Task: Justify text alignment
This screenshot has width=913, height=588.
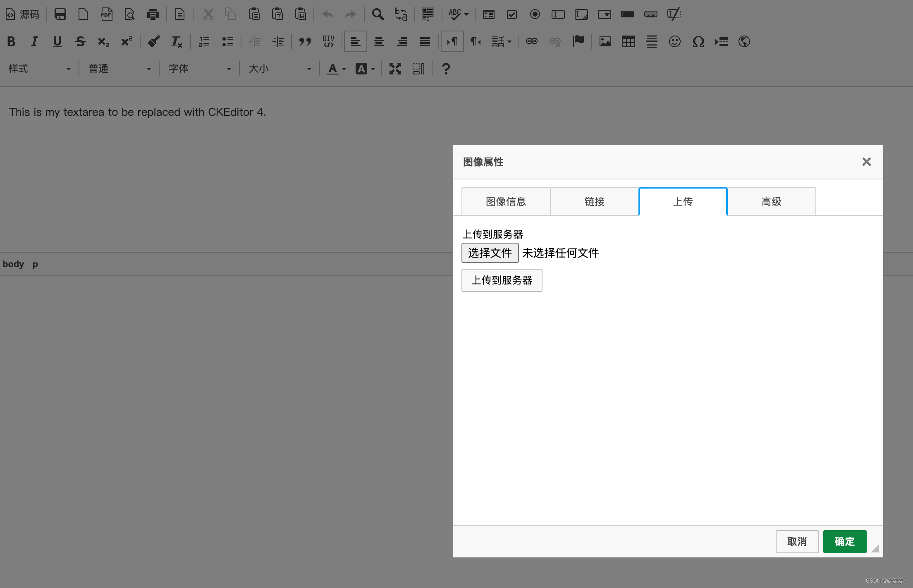Action: (x=425, y=41)
